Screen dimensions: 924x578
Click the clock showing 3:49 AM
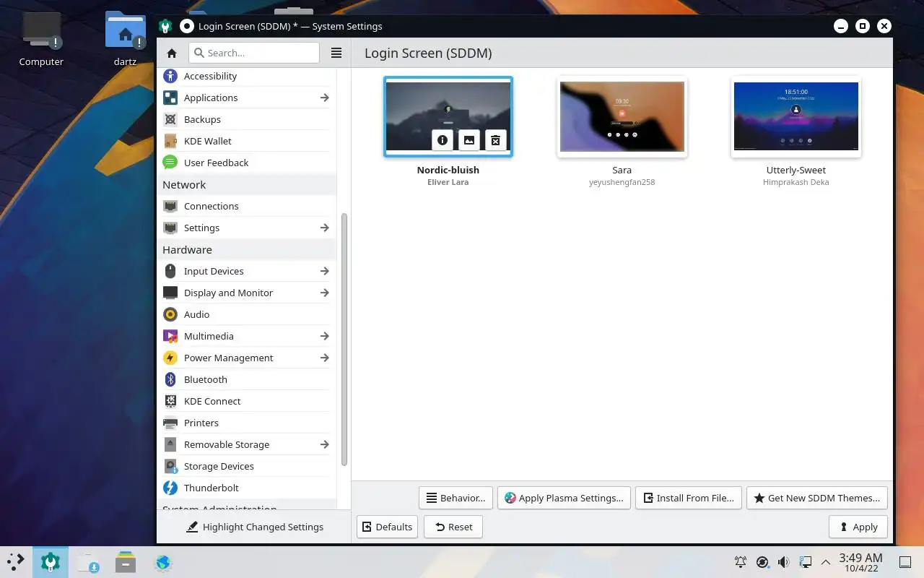[860, 562]
